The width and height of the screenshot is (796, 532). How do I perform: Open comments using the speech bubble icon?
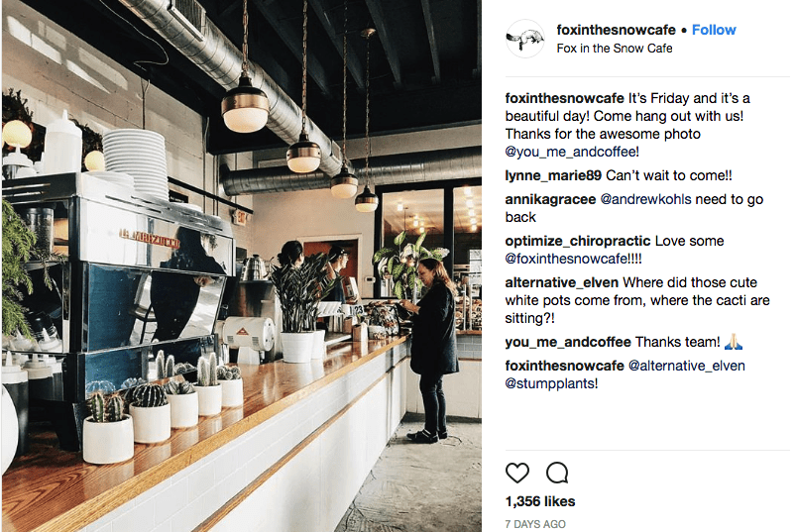click(557, 473)
